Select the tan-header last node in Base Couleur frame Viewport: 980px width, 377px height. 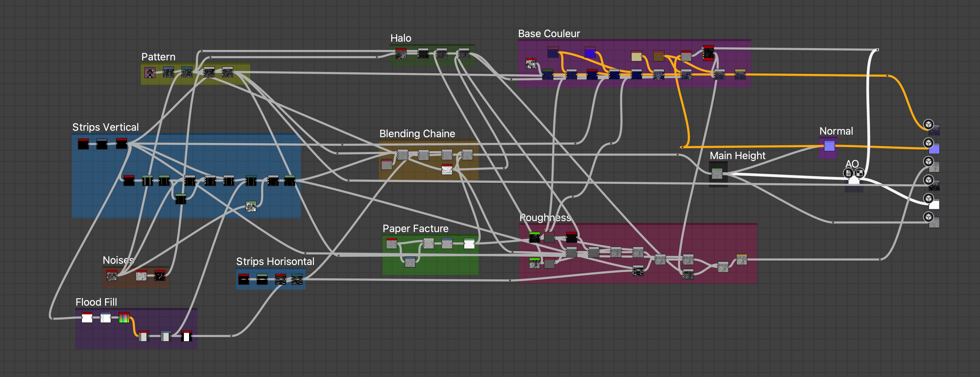740,74
